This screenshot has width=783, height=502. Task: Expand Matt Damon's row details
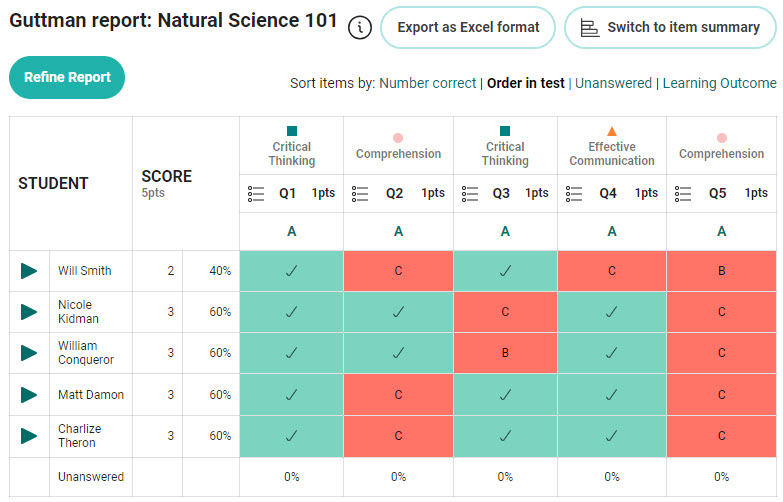point(29,395)
